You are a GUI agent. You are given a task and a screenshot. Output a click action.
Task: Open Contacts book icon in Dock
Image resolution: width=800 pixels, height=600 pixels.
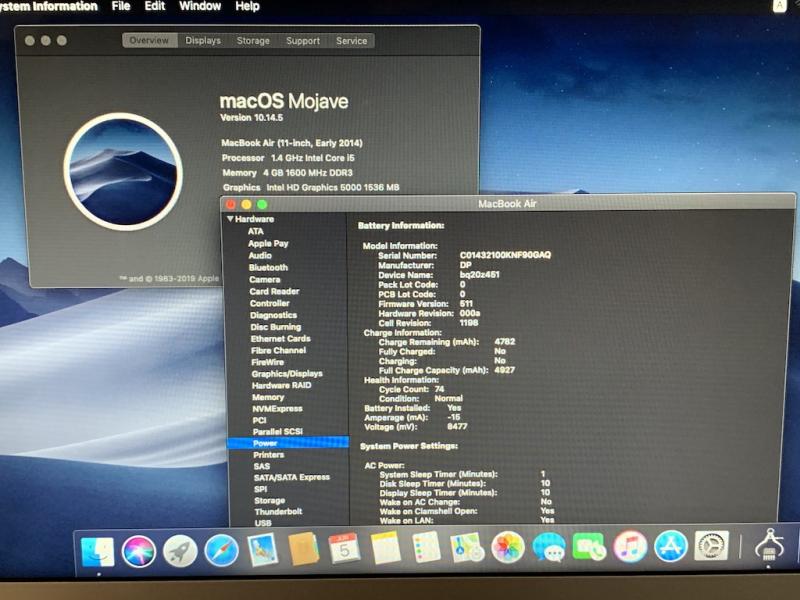303,549
